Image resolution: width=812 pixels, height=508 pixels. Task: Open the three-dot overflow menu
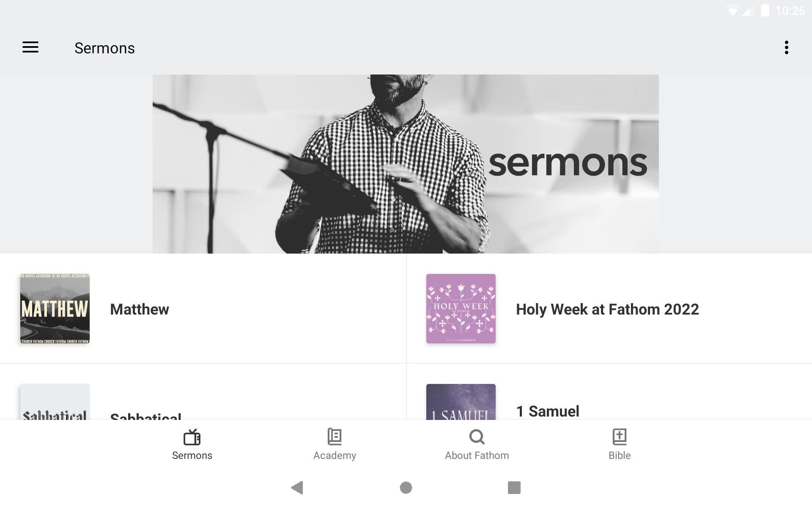786,47
